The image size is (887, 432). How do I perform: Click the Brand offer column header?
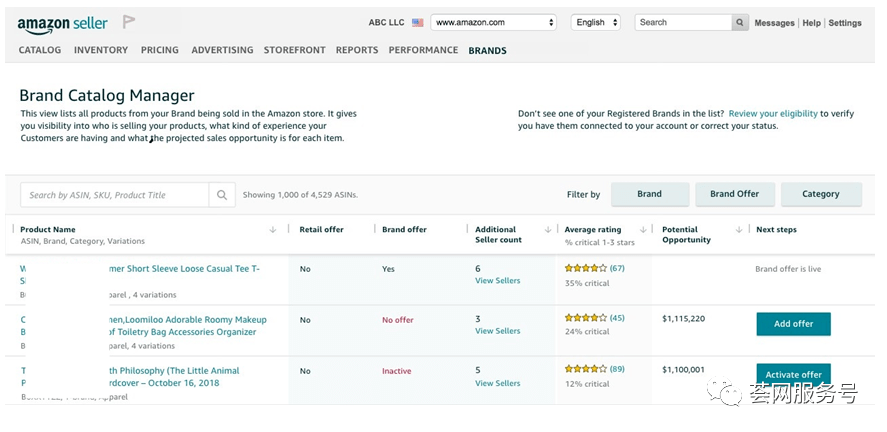[x=404, y=230]
